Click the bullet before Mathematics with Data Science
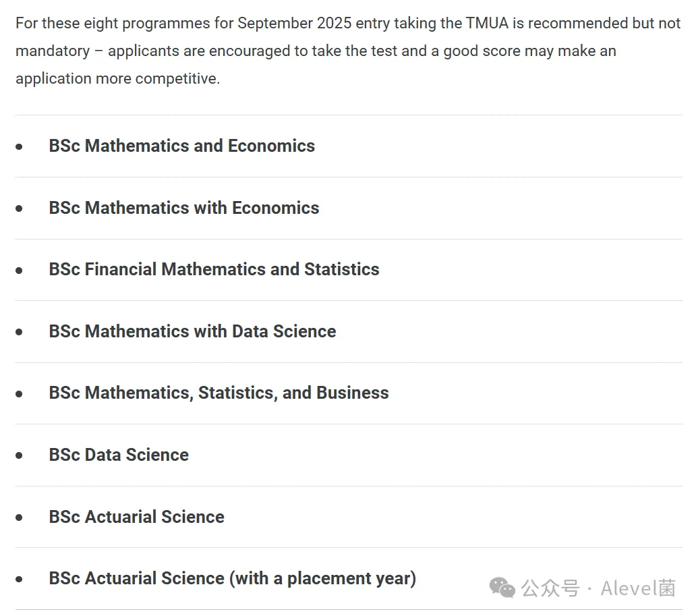The width and height of the screenshot is (698, 616). click(x=20, y=332)
